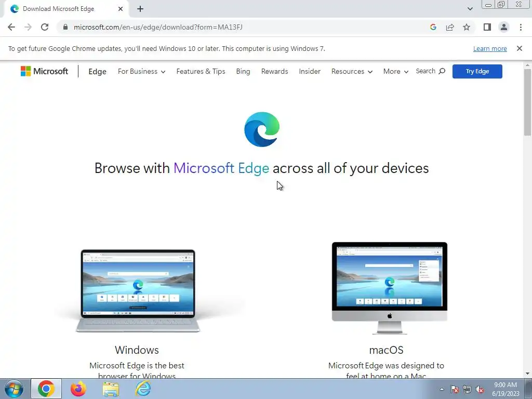Click the Edge site title link
The height and width of the screenshot is (399, 532).
click(97, 72)
